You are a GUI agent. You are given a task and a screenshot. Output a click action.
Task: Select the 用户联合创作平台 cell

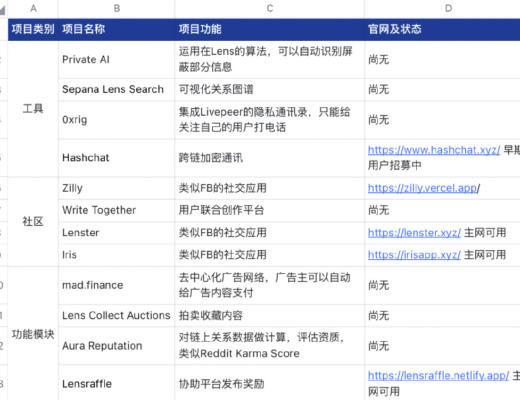(x=270, y=210)
